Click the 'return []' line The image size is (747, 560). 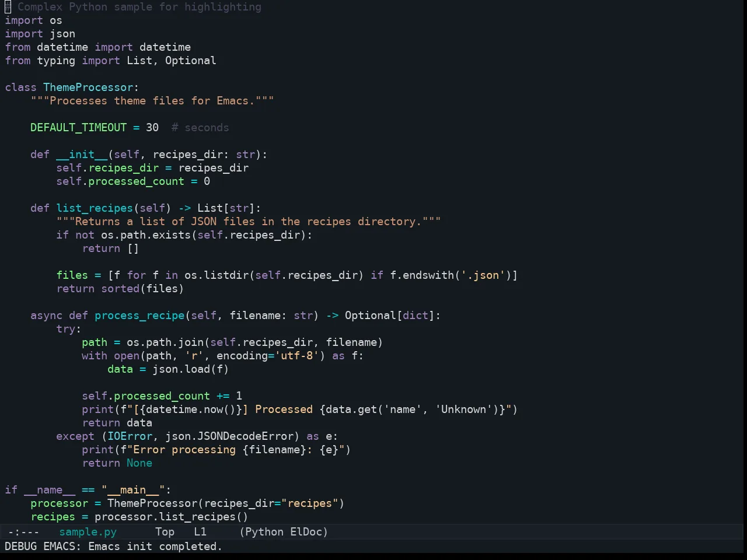tap(110, 249)
